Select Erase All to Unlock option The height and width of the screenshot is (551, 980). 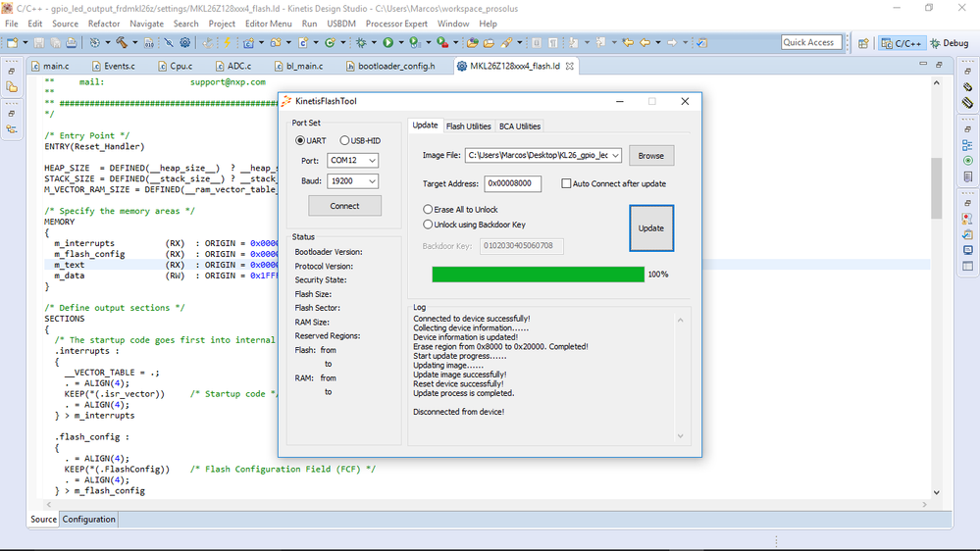pyautogui.click(x=428, y=209)
